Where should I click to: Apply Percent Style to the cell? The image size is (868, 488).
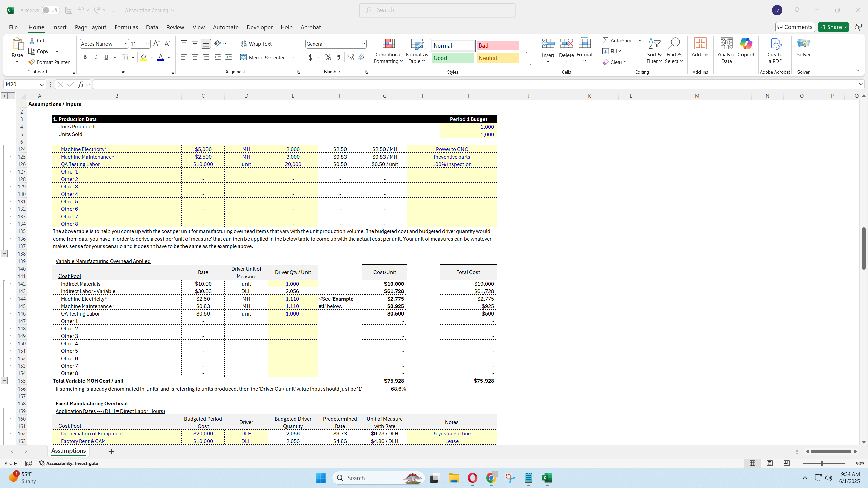(327, 57)
